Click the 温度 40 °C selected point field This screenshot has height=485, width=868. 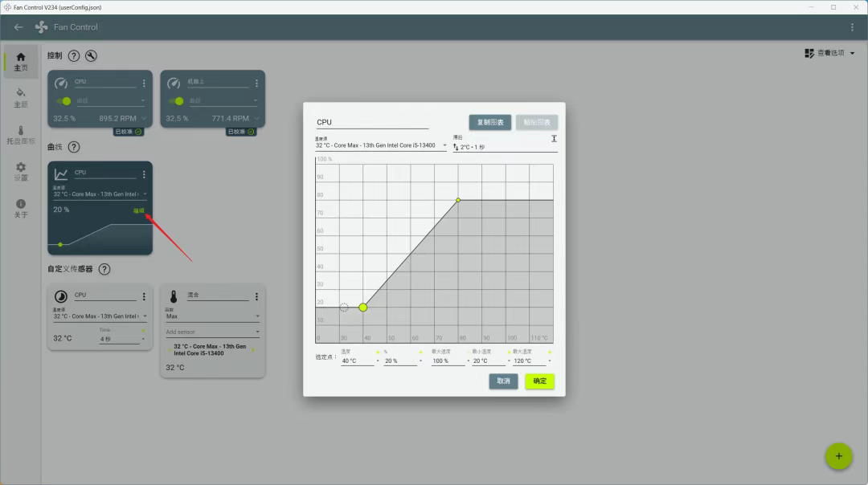[357, 361]
